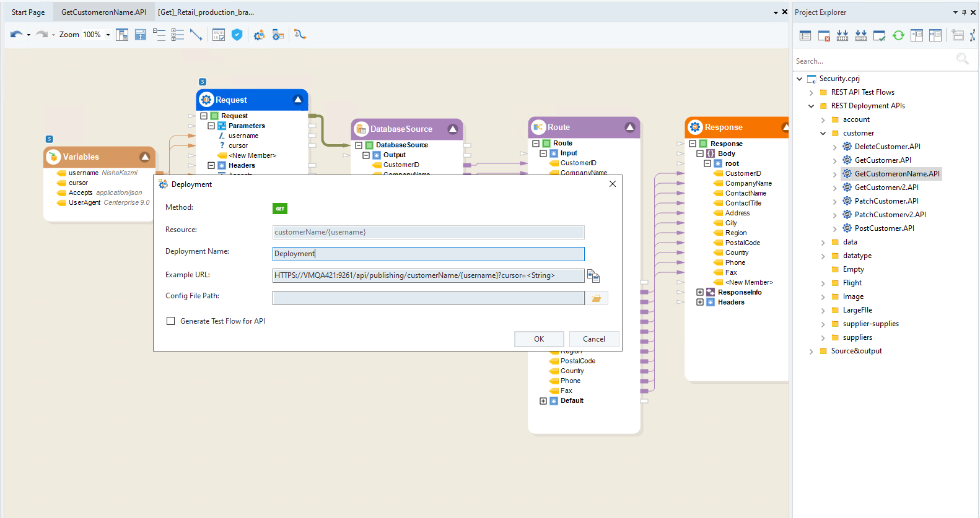Collapse the DatabaseSource object with triangle button
This screenshot has width=980, height=518.
pos(453,129)
